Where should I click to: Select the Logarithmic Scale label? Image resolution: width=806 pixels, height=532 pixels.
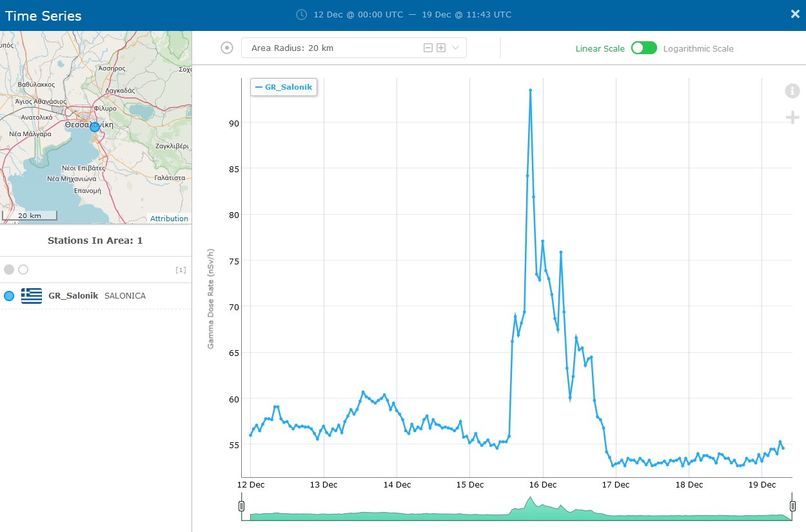point(698,48)
